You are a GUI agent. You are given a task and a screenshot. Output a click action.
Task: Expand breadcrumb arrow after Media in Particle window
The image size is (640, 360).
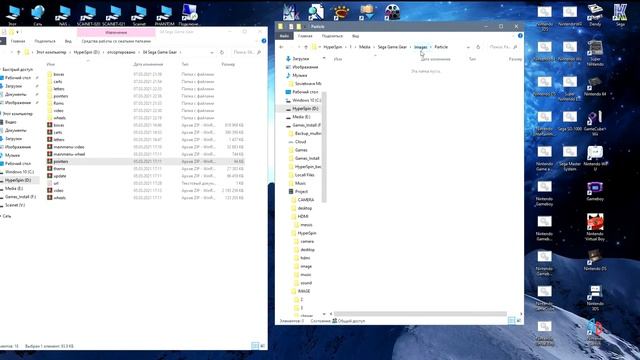[x=374, y=47]
